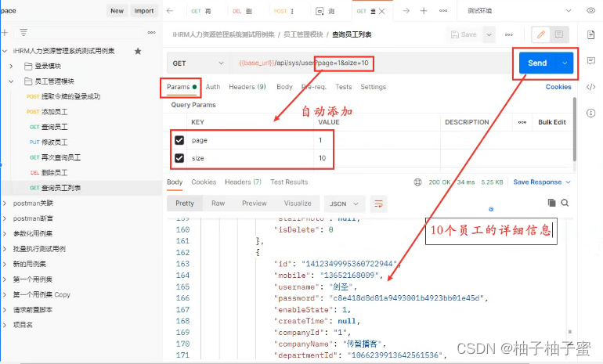
Task: Collapse the 员工管理模块 folder
Action: 11,81
